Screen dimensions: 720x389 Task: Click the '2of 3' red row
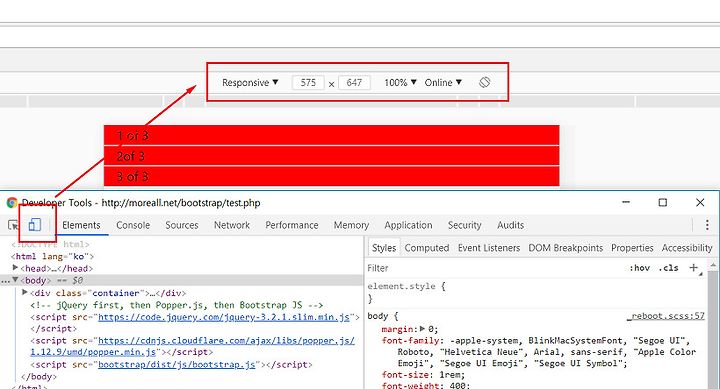tap(332, 156)
